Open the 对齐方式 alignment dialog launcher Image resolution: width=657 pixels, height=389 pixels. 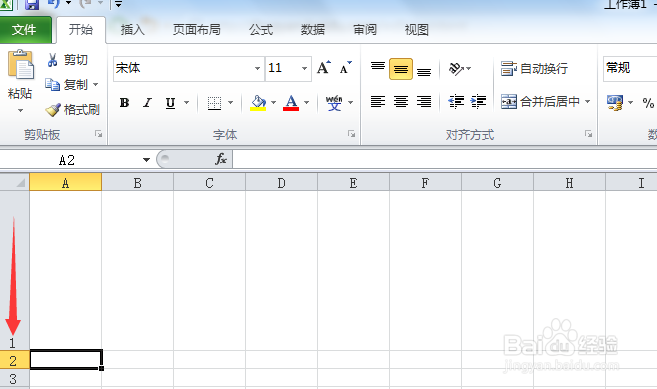coord(588,134)
